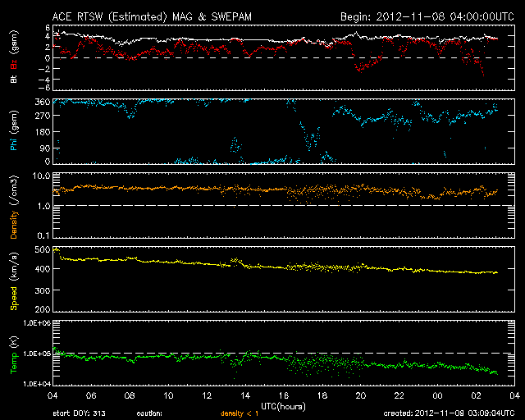Click the "16" hour label on the time axis
The image size is (525, 420).
point(284,396)
